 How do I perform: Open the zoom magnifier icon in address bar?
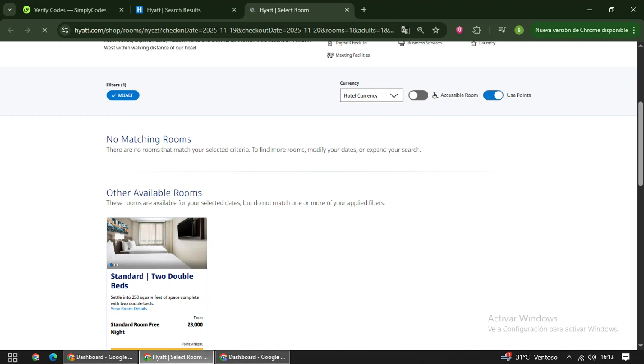421,30
